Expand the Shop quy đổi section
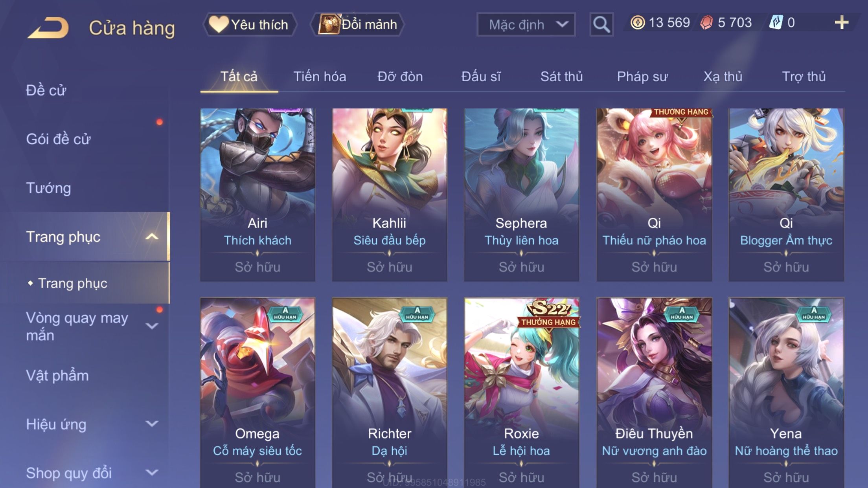The width and height of the screenshot is (868, 488). click(152, 472)
